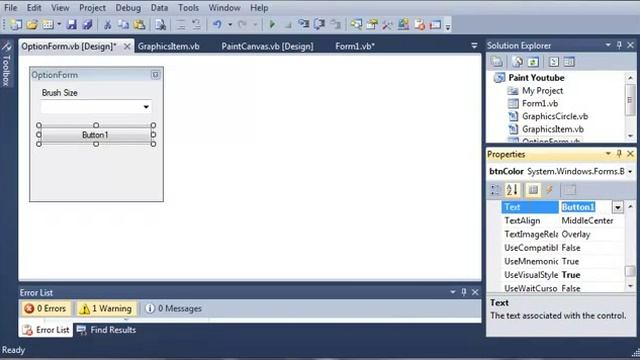Click the Error List toolbar icon
640x360 pixels.
(x=420, y=24)
